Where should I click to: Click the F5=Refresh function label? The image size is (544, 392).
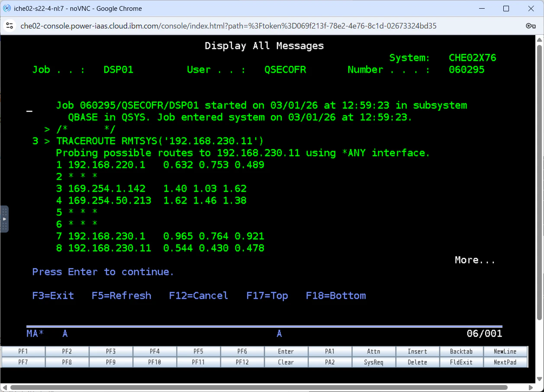click(122, 296)
